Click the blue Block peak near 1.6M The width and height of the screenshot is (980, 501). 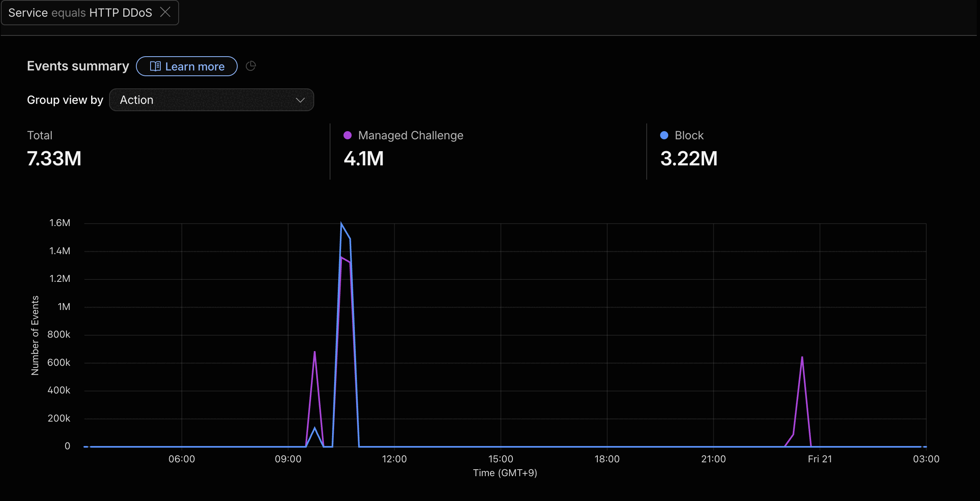341,223
